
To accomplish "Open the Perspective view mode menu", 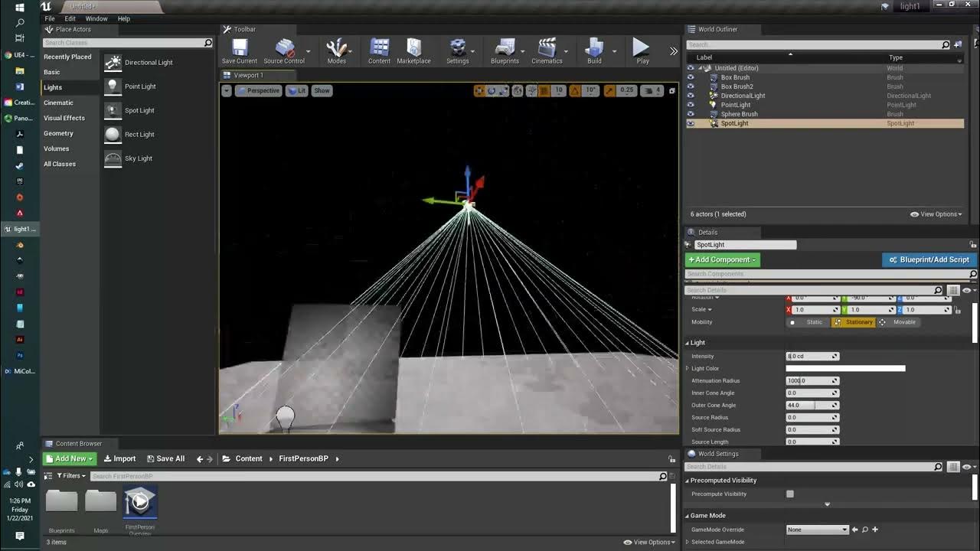I will [258, 90].
